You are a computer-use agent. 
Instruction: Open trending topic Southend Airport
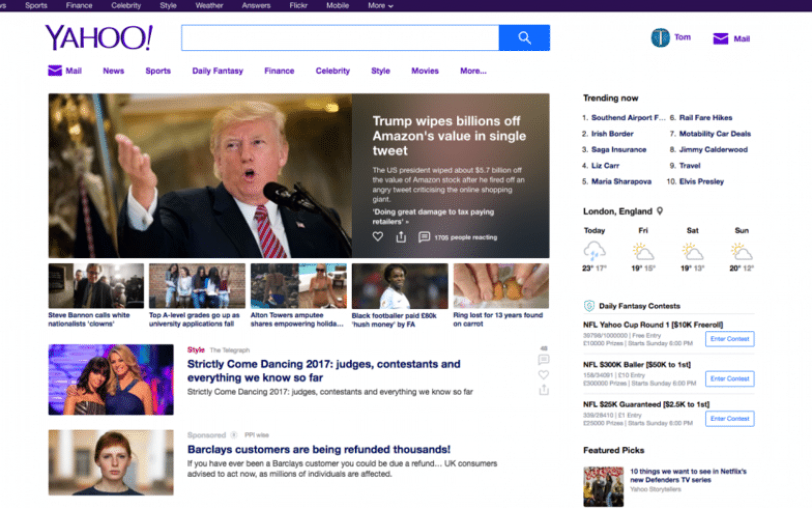628,117
